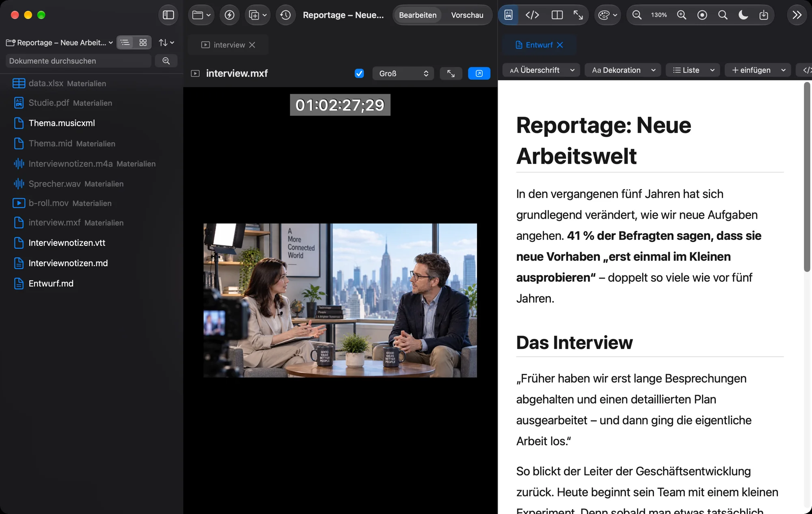Screen dimensions: 812x514
Task: Click the expand arrows beside Groß
Action: [x=451, y=74]
